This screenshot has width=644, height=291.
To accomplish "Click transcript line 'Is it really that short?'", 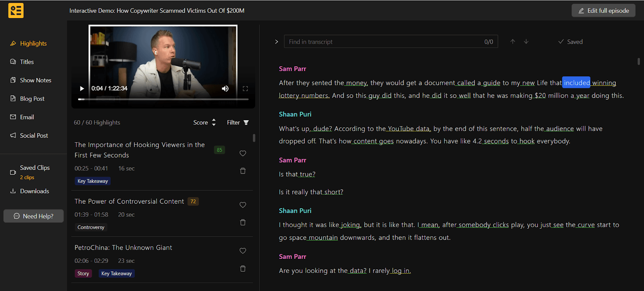I will pos(311,192).
